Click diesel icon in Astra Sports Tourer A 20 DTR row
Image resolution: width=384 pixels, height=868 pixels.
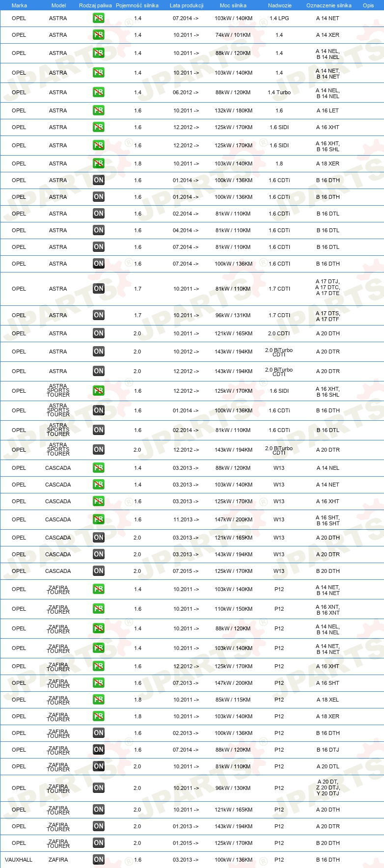pyautogui.click(x=98, y=450)
